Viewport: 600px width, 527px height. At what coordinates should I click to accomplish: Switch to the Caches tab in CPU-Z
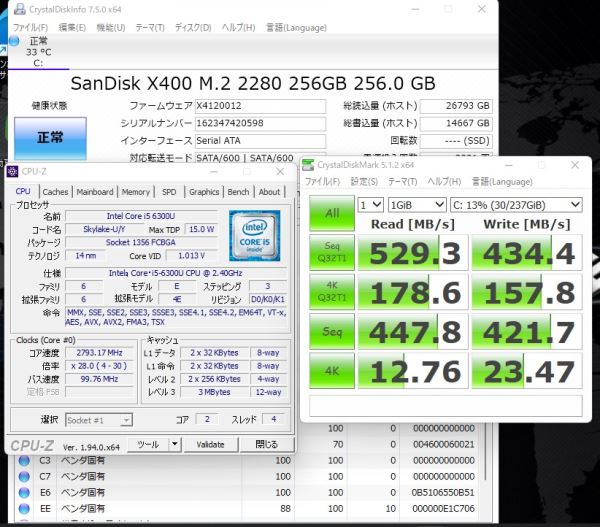[x=55, y=192]
